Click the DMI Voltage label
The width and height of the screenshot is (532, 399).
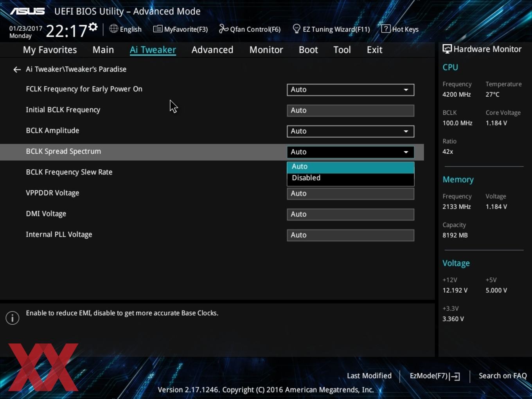pyautogui.click(x=46, y=214)
